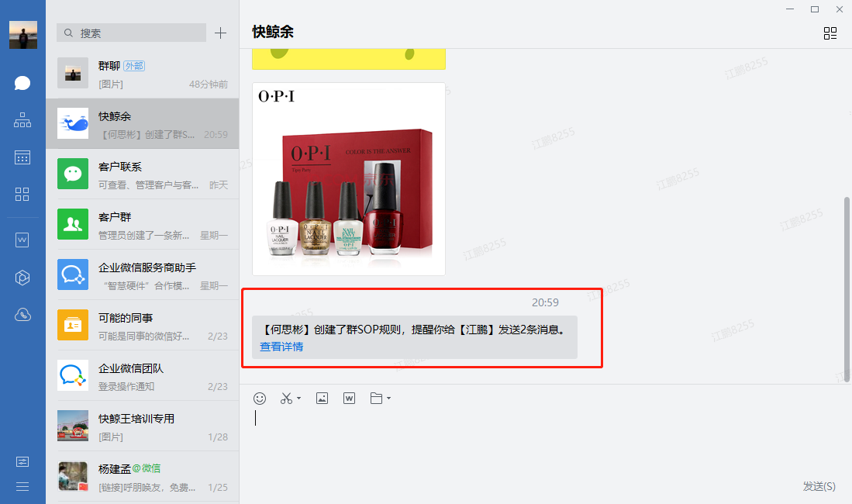Open the 客户群 conversation
This screenshot has width=852, height=504.
pos(143,224)
